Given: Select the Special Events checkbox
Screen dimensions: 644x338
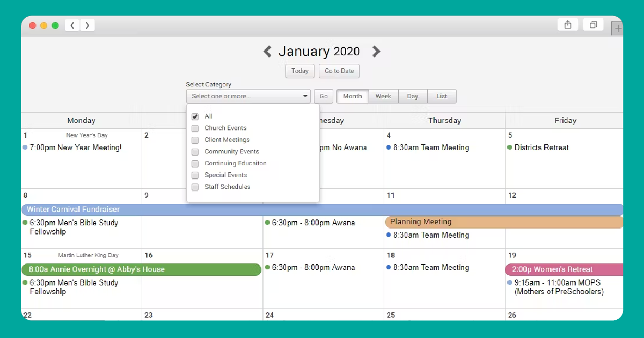Looking at the screenshot, I should tap(195, 175).
